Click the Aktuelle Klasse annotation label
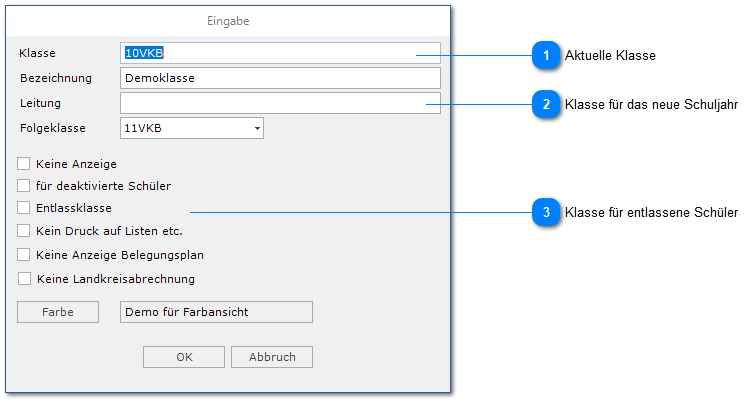This screenshot has height=402, width=754. point(610,56)
